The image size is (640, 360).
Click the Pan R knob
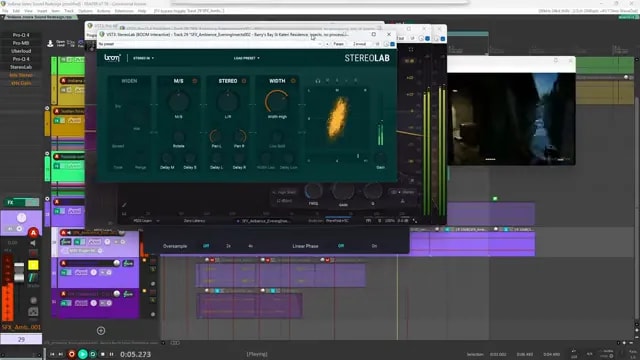[x=239, y=136]
